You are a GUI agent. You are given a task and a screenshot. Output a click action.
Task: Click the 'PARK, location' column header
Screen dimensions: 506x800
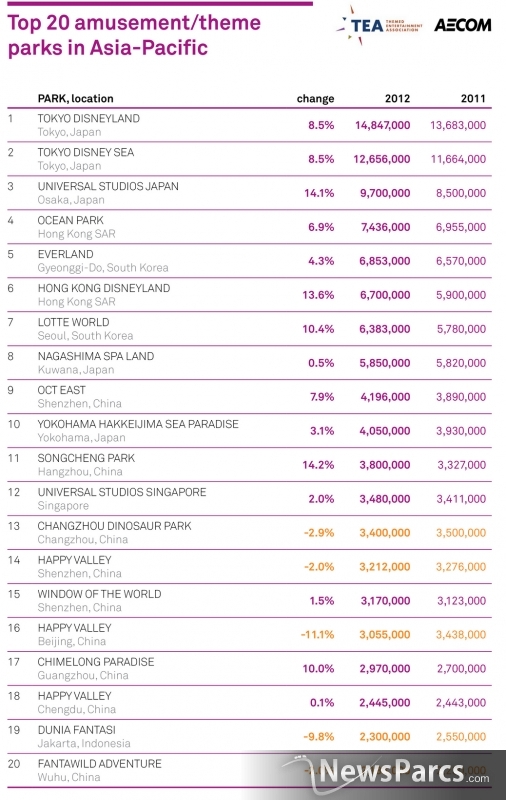coord(75,98)
